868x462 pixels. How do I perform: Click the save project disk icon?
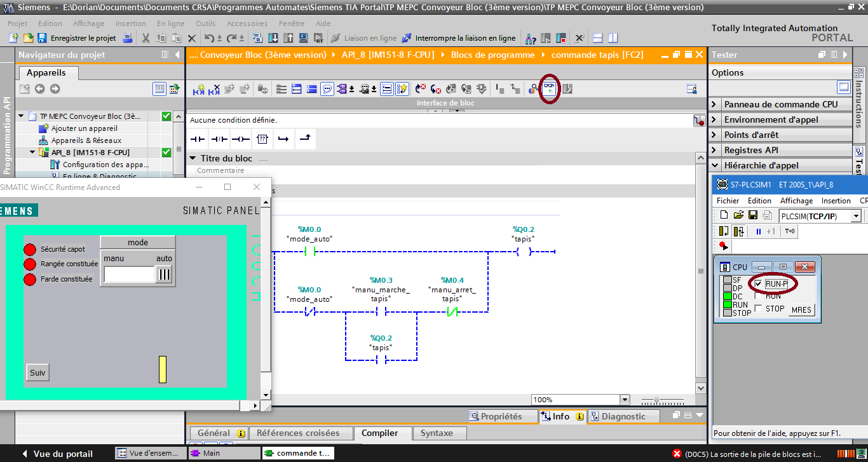tap(42, 38)
